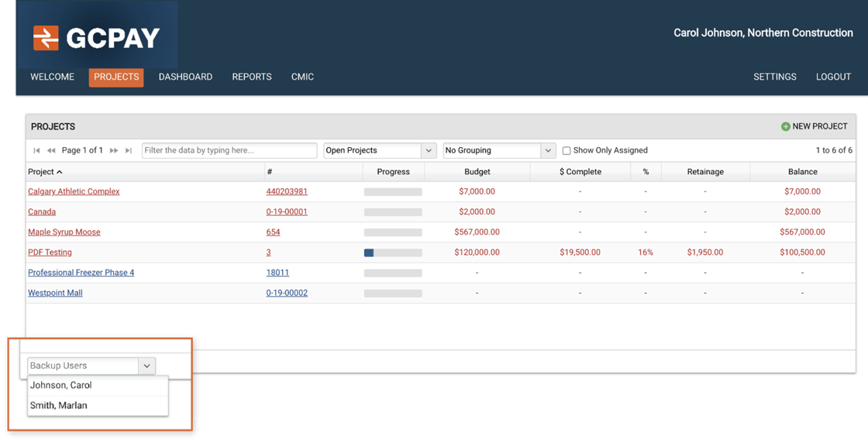Sort by Progress column header

tap(393, 172)
